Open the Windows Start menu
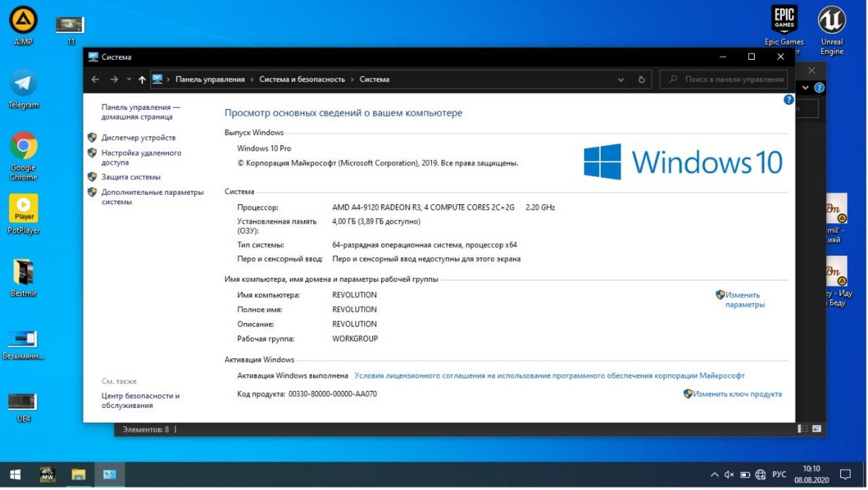Viewport: 868px width, 490px height. (15, 474)
